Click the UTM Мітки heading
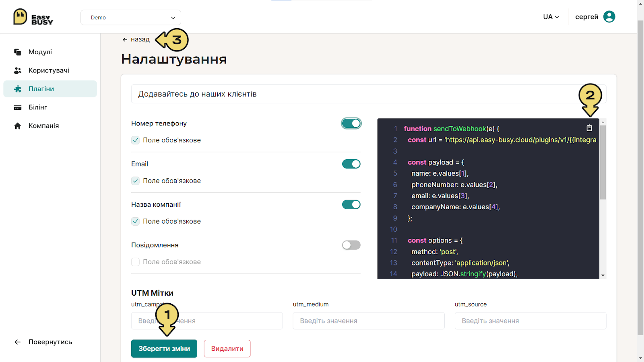The image size is (644, 362). [152, 293]
